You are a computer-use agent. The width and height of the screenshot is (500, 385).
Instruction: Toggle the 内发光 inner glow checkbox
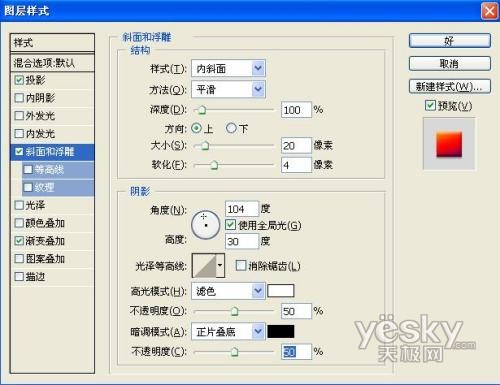pos(19,134)
